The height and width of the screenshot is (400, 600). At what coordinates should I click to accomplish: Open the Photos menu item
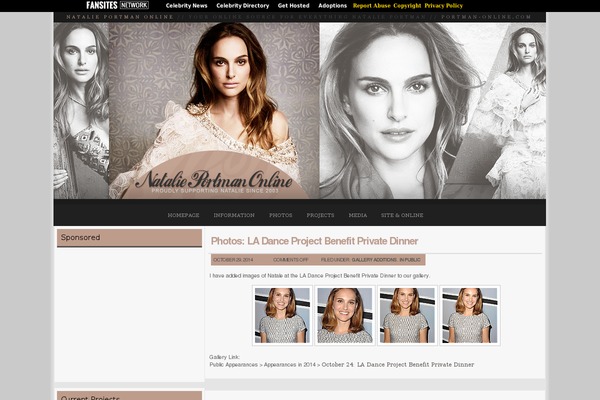pyautogui.click(x=280, y=215)
